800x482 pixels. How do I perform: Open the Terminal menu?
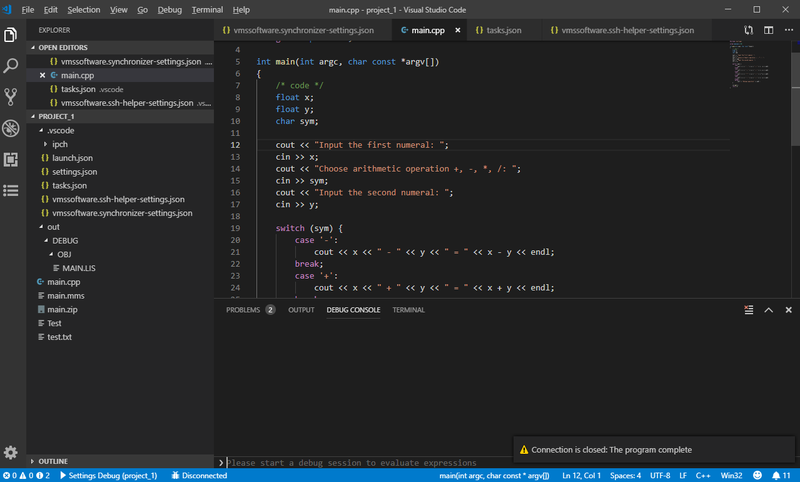(207, 9)
